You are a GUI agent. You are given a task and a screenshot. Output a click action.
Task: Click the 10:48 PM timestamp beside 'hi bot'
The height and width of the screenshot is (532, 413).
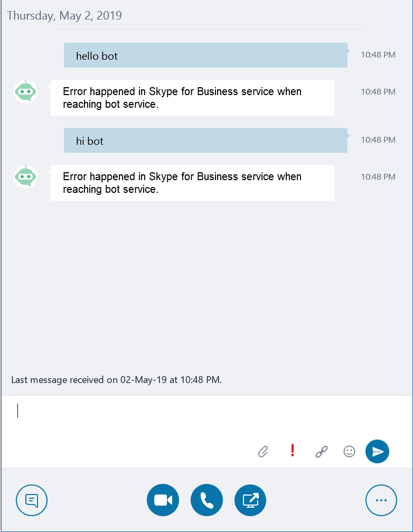[x=378, y=140]
